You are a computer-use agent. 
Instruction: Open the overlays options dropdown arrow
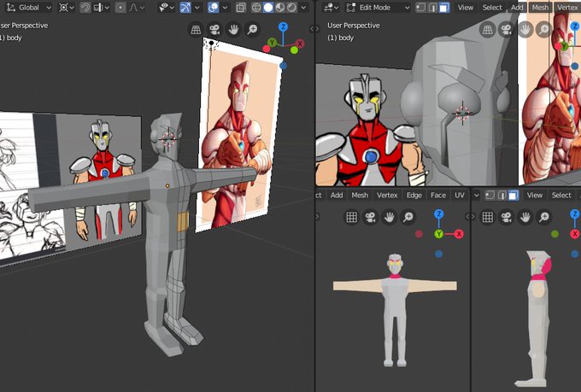[x=225, y=8]
